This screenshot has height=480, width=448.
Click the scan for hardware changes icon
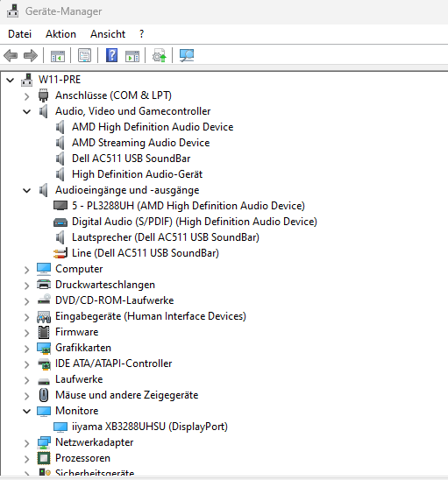[x=187, y=55]
